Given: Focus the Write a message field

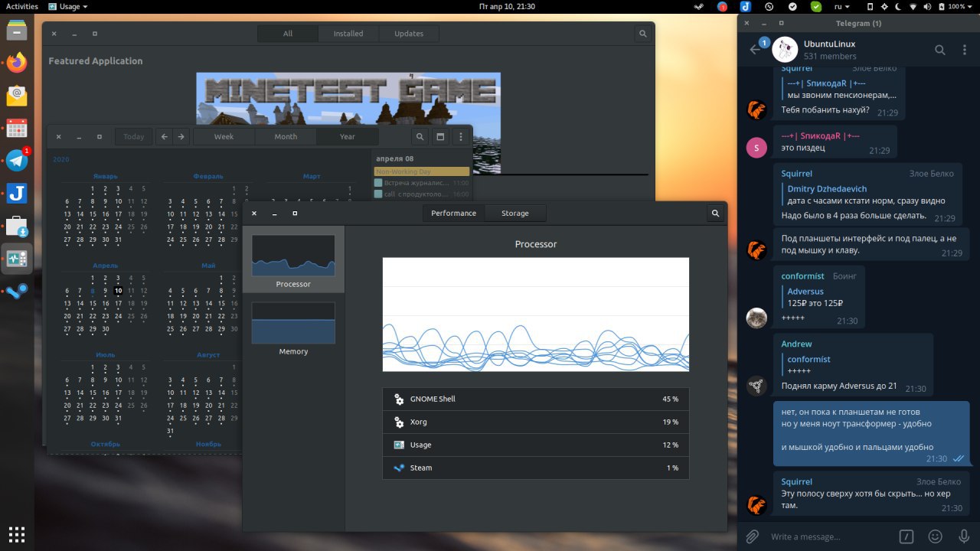Looking at the screenshot, I should click(x=828, y=536).
